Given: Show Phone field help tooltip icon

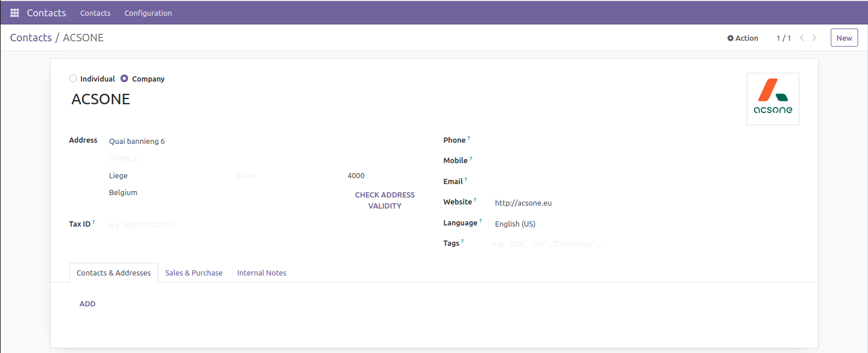Looking at the screenshot, I should click(469, 138).
